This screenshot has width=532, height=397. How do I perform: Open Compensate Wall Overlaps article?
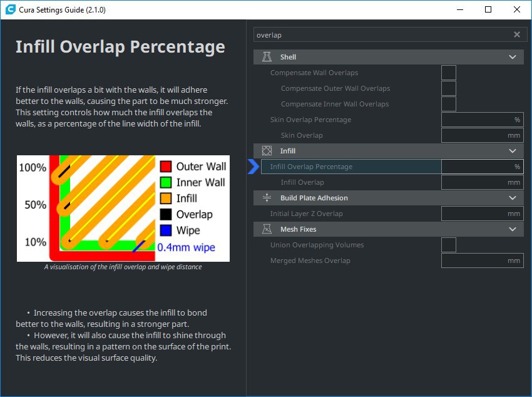(x=314, y=73)
